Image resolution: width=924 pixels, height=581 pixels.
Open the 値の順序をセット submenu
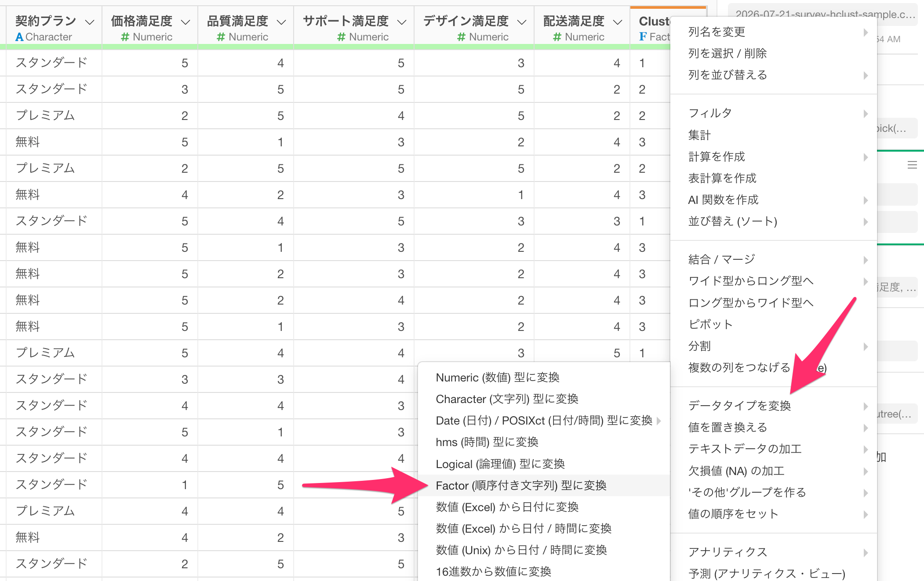tap(774, 514)
